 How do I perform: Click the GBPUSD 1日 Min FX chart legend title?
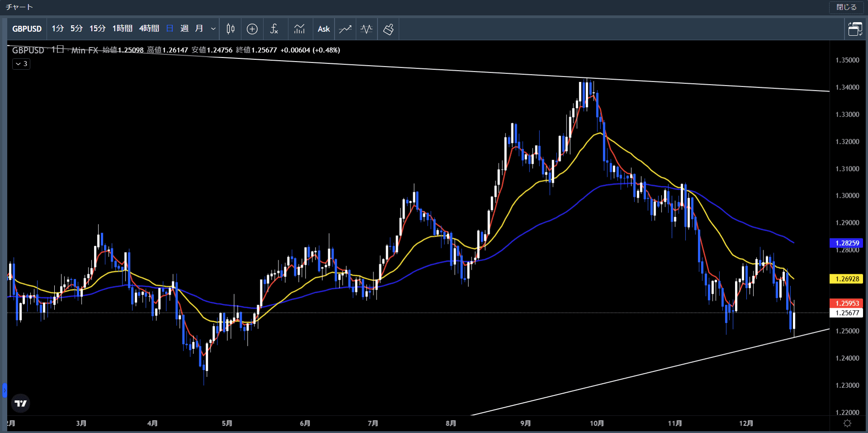tap(55, 50)
